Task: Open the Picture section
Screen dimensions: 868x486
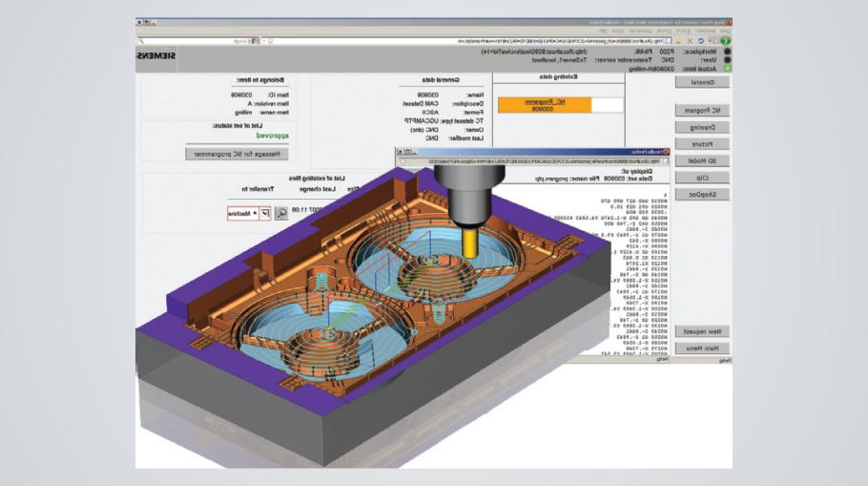Action: click(x=702, y=144)
